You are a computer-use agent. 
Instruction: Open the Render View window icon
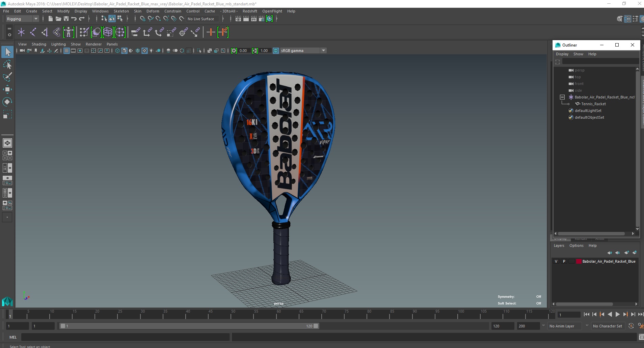point(238,19)
